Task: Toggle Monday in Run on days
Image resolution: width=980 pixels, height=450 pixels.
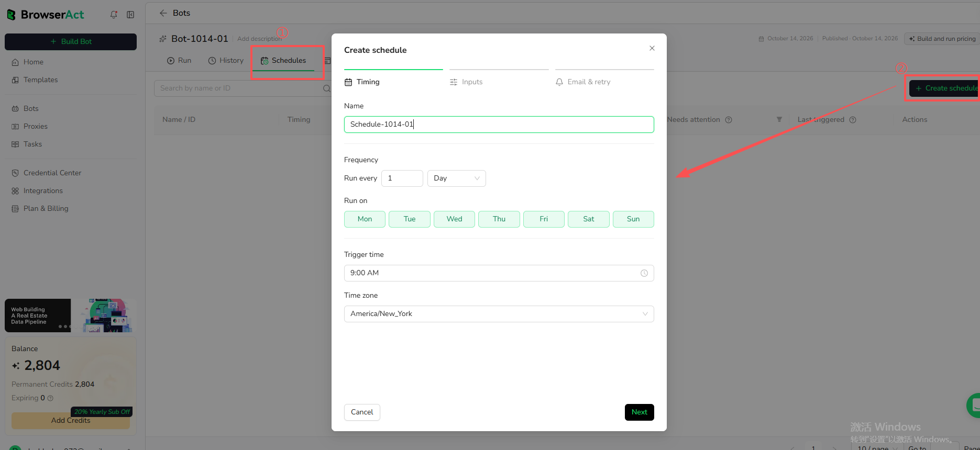Action: coord(365,219)
